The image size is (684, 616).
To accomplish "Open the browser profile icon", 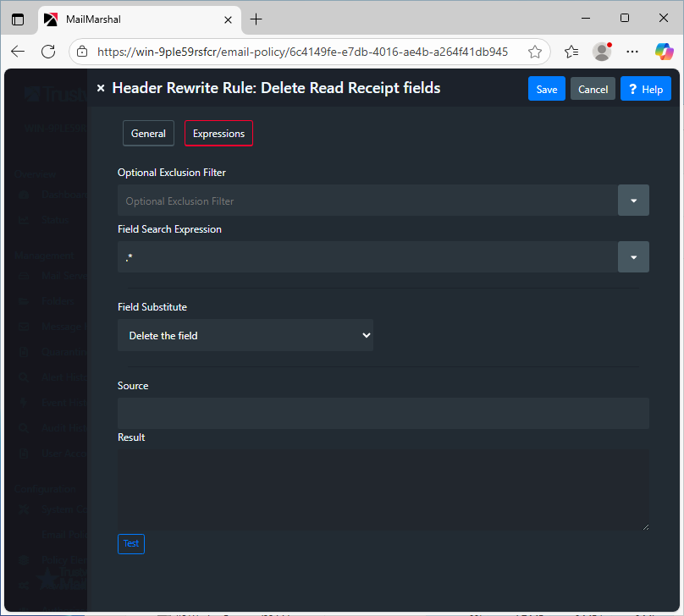I will click(x=602, y=52).
